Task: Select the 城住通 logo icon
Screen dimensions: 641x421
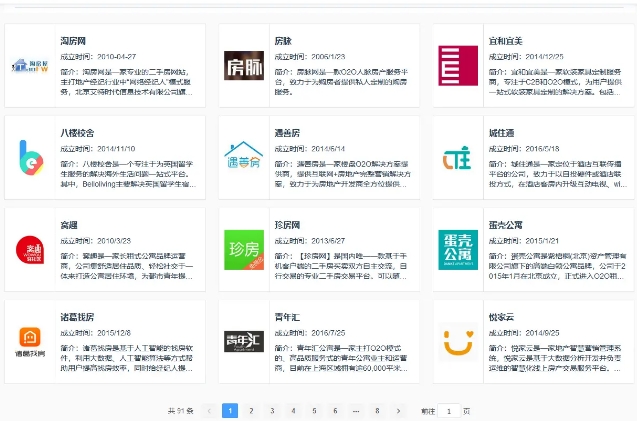Action: click(x=457, y=158)
